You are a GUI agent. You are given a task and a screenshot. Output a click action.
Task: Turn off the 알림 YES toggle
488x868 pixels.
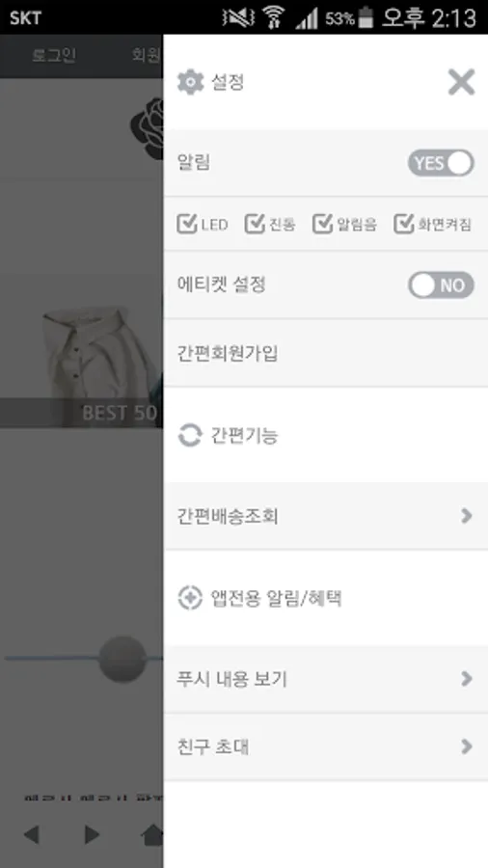(x=441, y=163)
